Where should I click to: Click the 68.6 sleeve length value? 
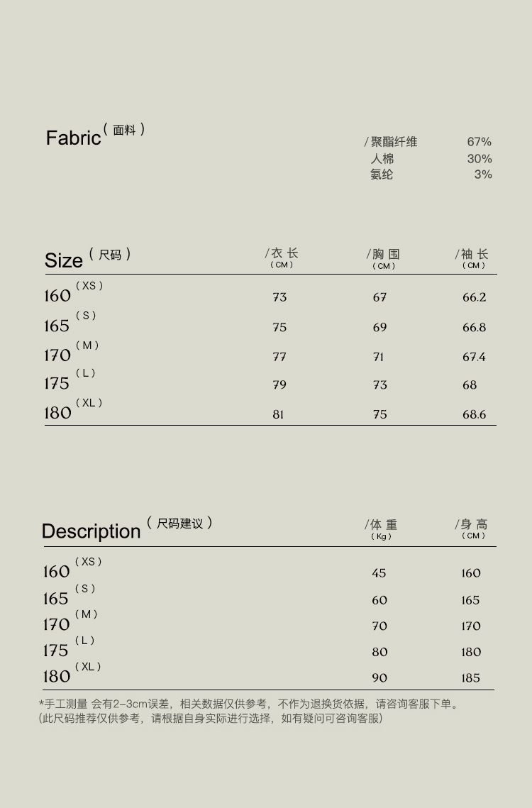[x=474, y=414]
